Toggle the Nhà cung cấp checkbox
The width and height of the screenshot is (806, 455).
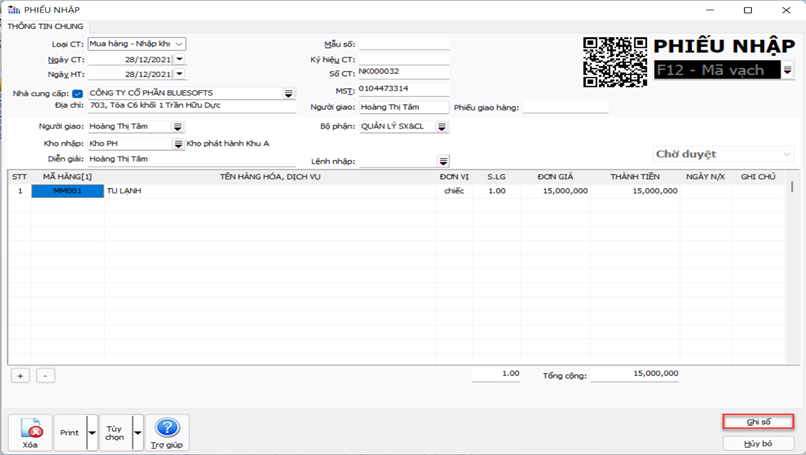click(x=78, y=94)
